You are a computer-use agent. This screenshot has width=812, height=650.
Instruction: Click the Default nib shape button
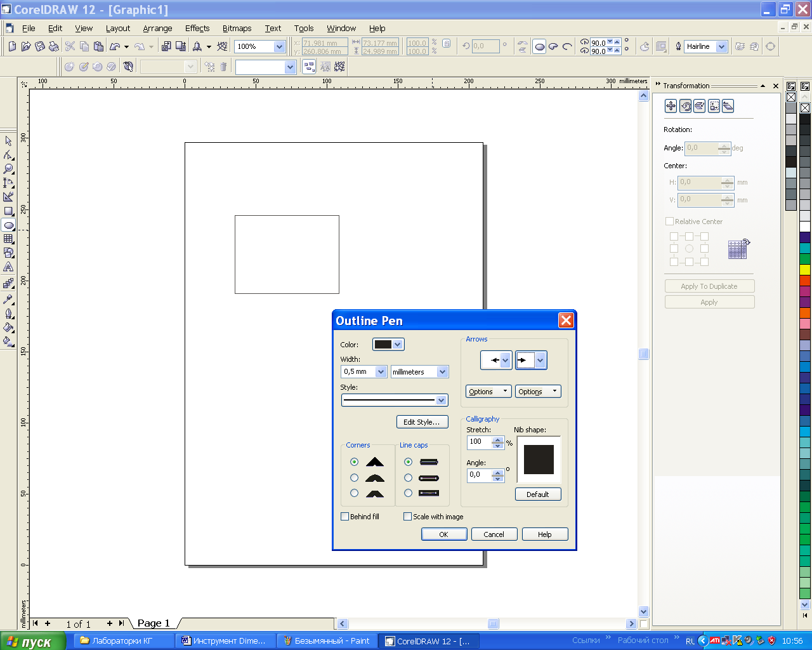pyautogui.click(x=538, y=494)
